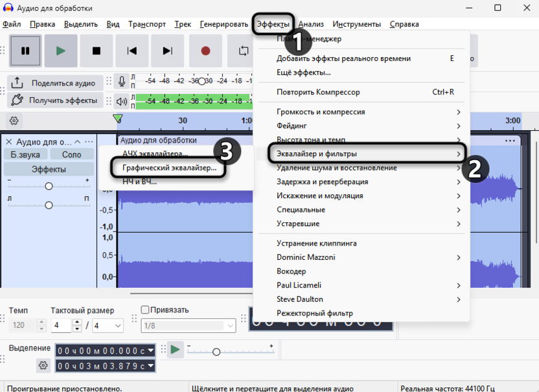The image size is (539, 392).
Task: Open the time signature denominator dropdown
Action: point(106,326)
